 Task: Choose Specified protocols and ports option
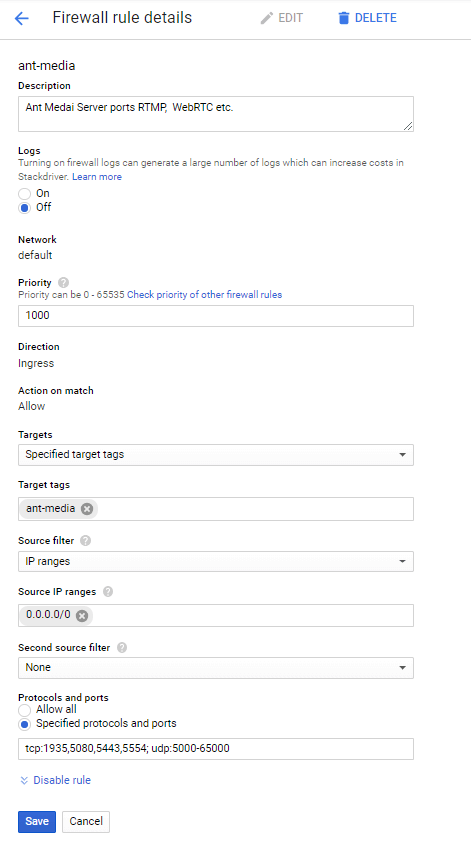[24, 724]
